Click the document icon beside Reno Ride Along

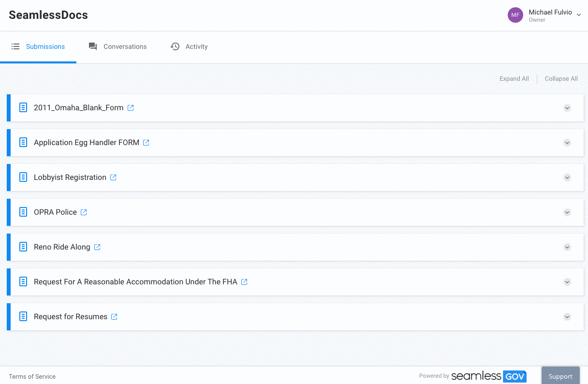23,247
